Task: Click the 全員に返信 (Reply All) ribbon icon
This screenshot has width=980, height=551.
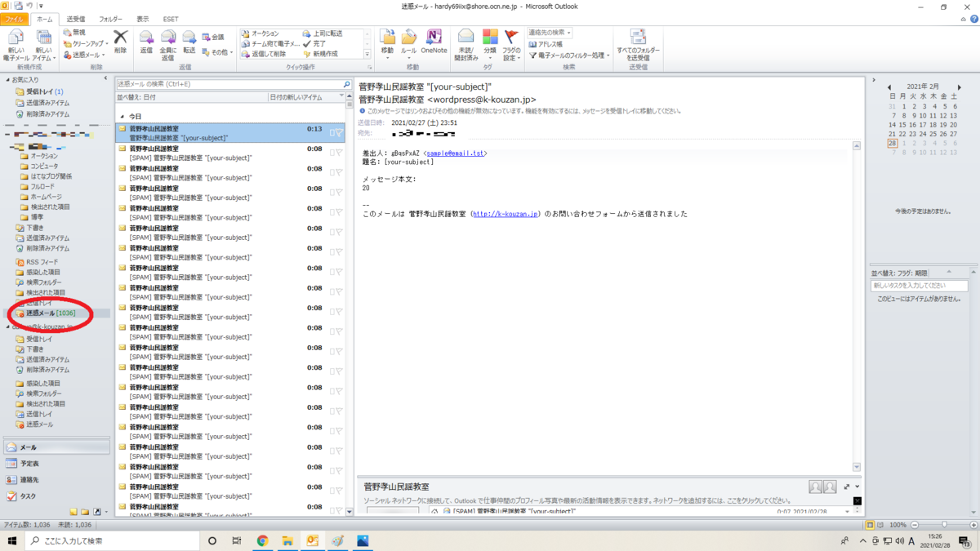Action: (167, 45)
